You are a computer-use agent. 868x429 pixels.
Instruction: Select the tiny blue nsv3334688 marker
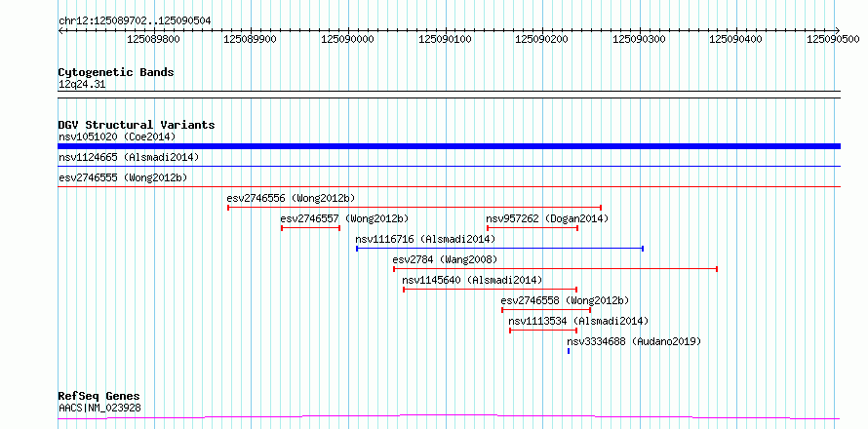569,351
